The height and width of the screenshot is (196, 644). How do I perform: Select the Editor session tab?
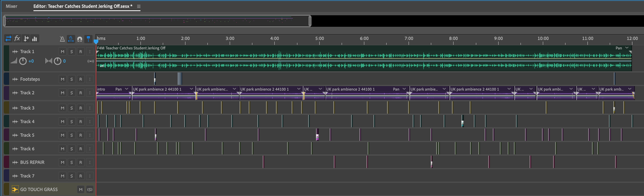pyautogui.click(x=83, y=6)
